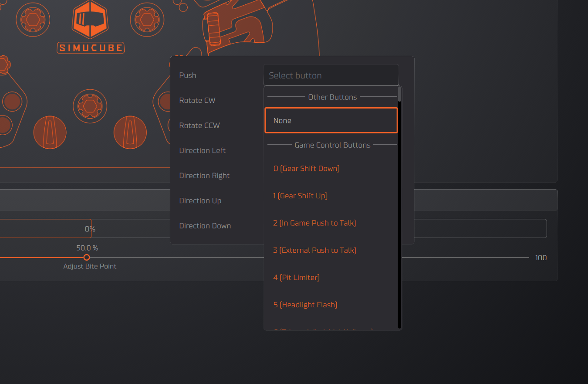
Task: Click the knurled paddle knob on the wheel
Action: pos(212,28)
